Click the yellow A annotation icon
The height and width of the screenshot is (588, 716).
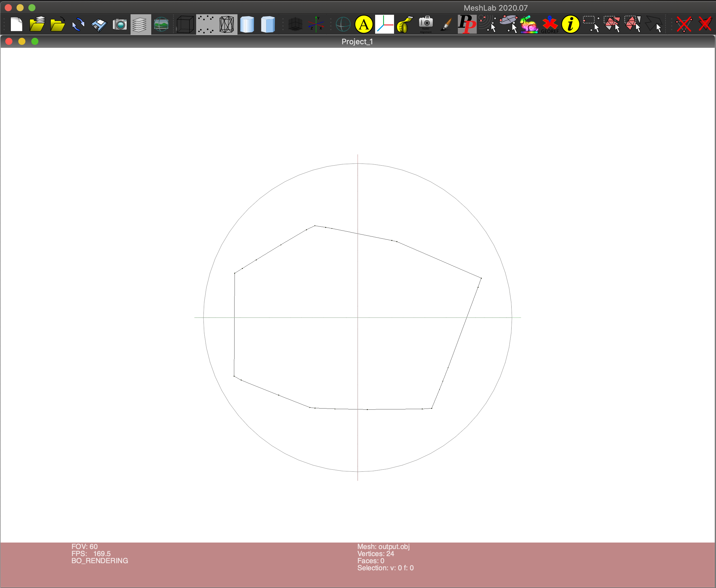364,24
